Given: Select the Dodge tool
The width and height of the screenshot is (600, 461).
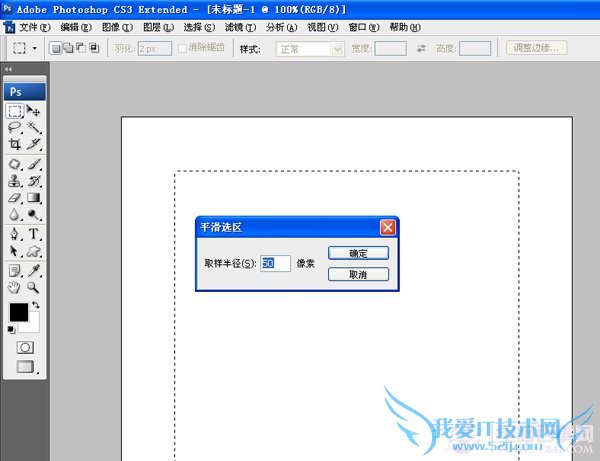Looking at the screenshot, I should [x=34, y=215].
